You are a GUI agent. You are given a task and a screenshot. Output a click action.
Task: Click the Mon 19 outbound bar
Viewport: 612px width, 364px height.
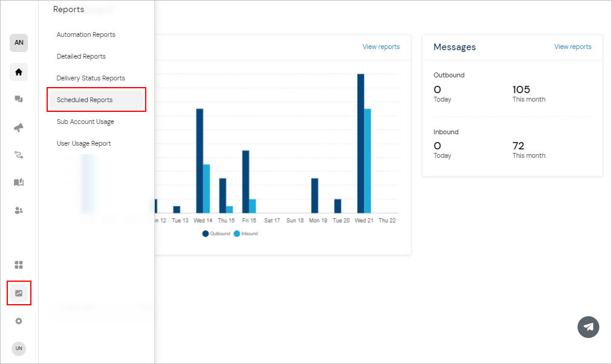click(x=314, y=195)
